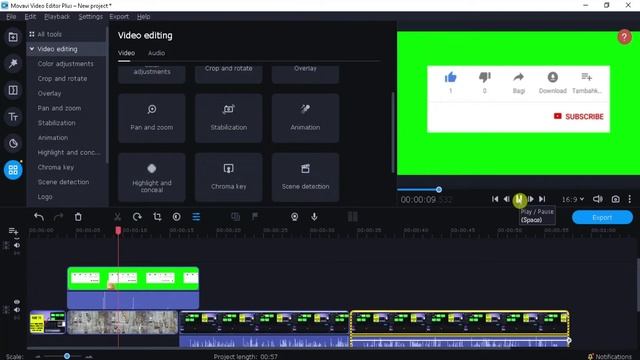
Task: Open the preview more options menu
Action: [x=630, y=199]
